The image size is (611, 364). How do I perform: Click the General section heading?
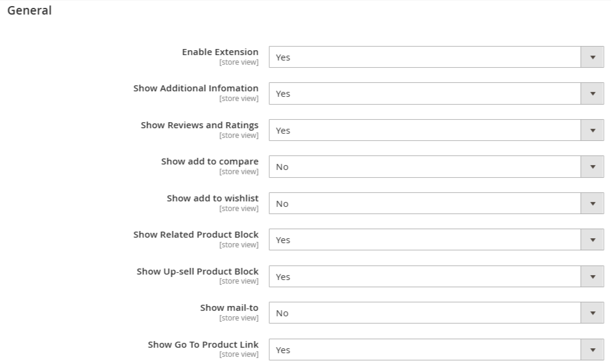(x=30, y=10)
